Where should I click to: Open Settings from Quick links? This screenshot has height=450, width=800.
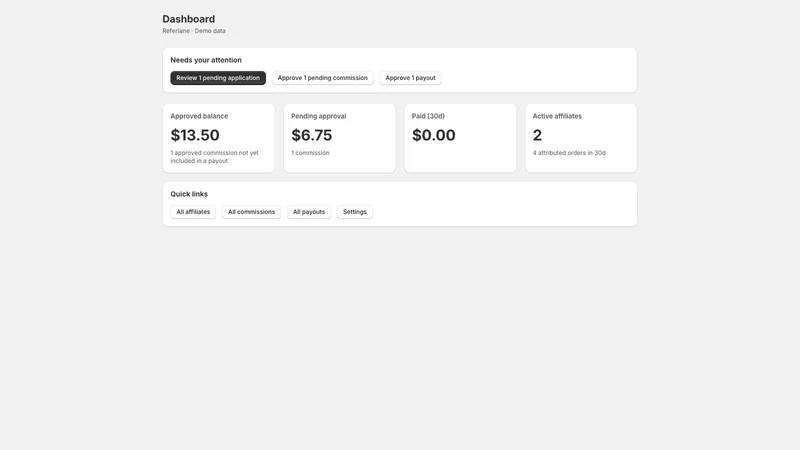pos(355,212)
